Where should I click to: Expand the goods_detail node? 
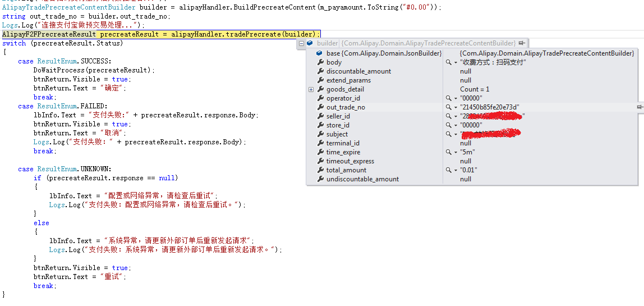click(x=311, y=89)
